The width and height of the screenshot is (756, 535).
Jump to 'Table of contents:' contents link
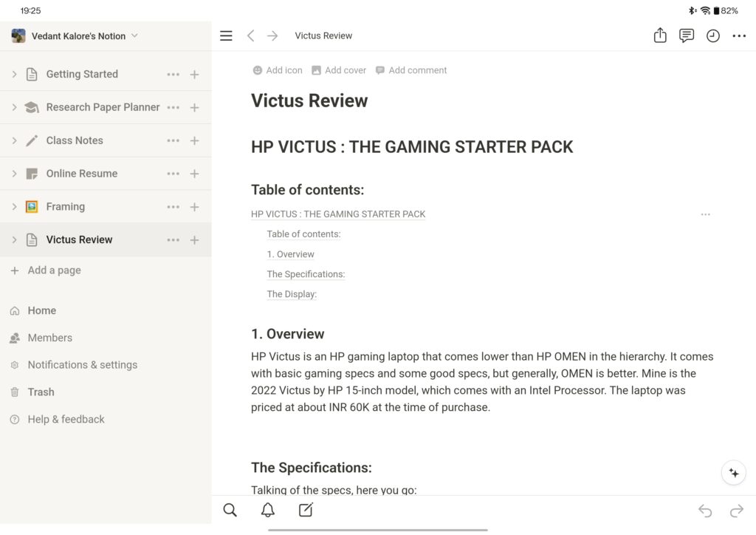pyautogui.click(x=303, y=234)
